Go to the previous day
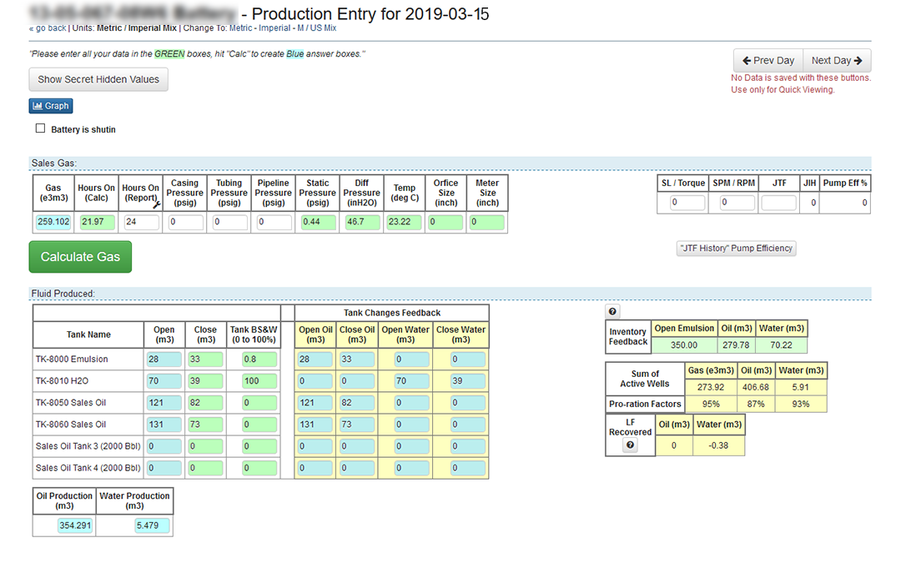Screen dimensions: 901x588 pos(768,60)
